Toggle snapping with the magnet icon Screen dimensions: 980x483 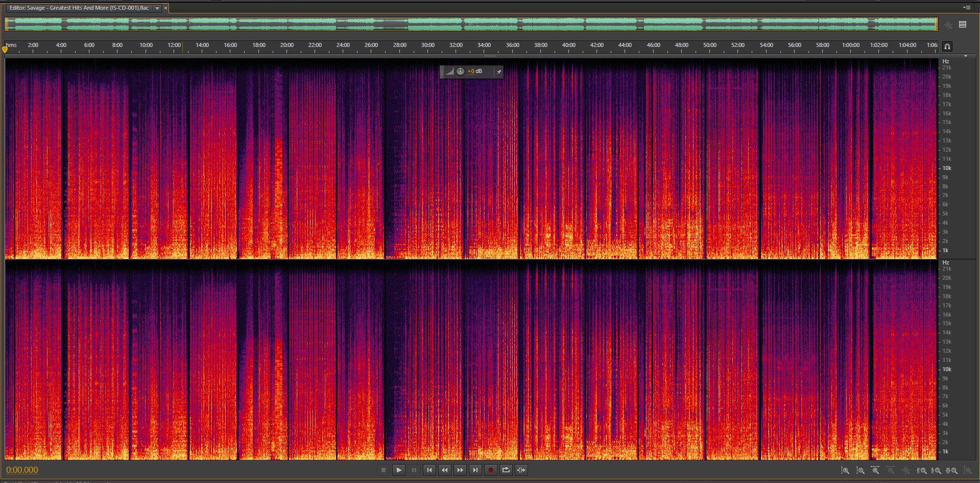click(x=947, y=46)
